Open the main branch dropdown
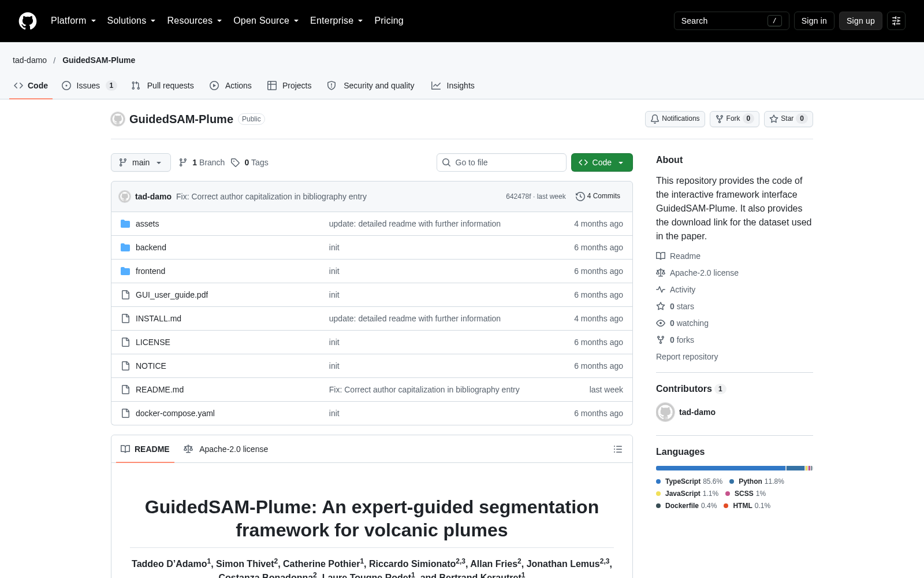This screenshot has height=578, width=924. pyautogui.click(x=141, y=162)
